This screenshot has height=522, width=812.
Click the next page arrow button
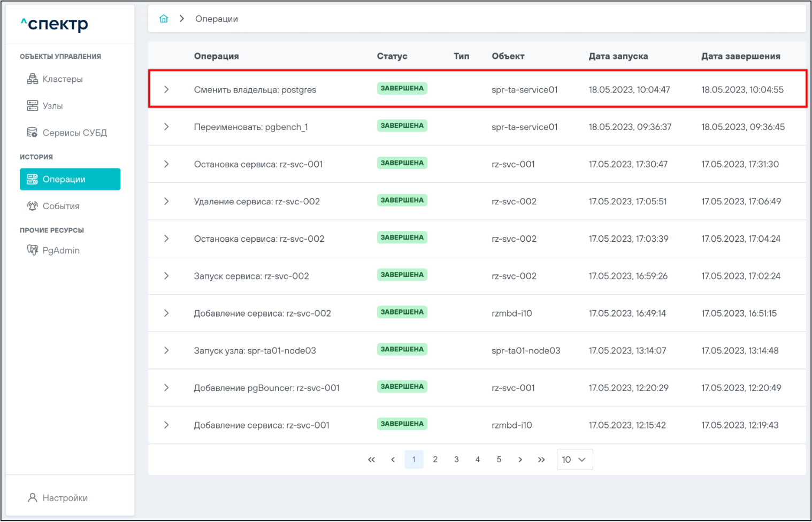click(x=520, y=459)
